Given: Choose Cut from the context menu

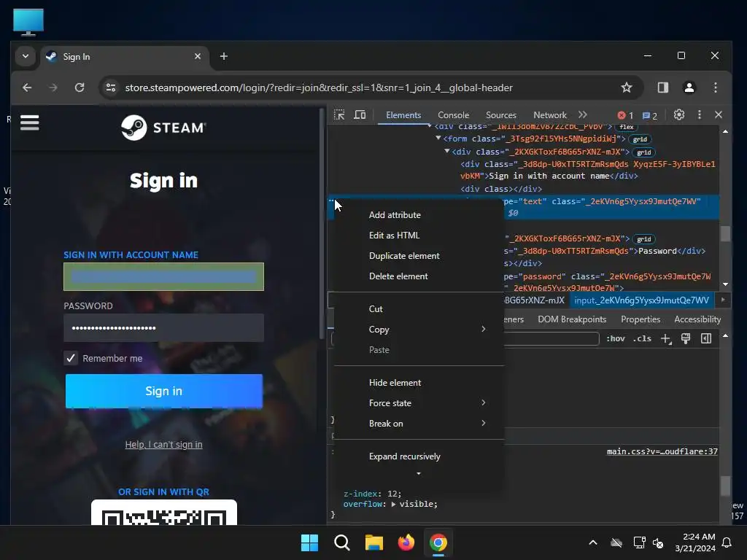Looking at the screenshot, I should point(419,309).
